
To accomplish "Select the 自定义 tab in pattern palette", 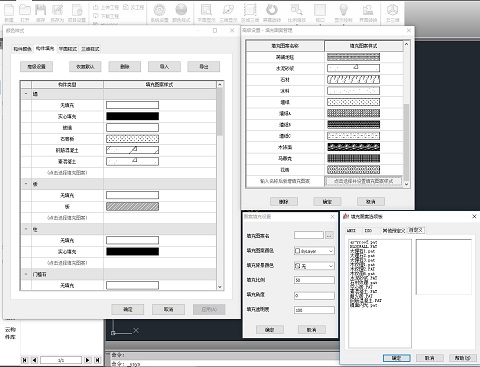I will coord(416,230).
